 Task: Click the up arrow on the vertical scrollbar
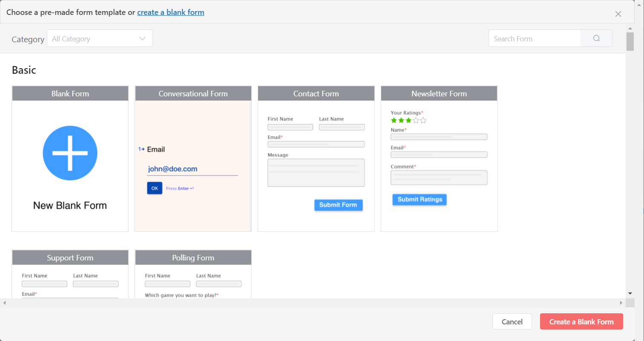click(x=630, y=29)
